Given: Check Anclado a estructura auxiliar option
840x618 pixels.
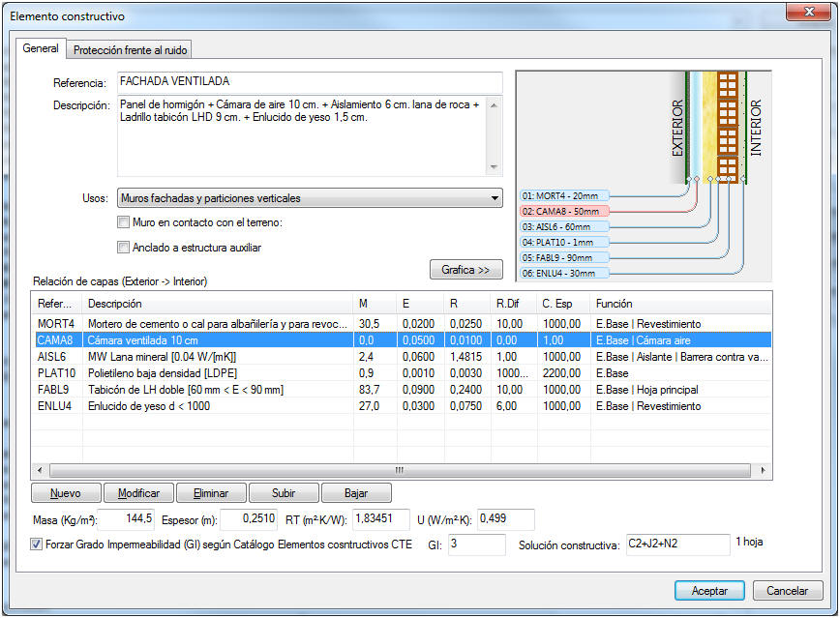Looking at the screenshot, I should (x=123, y=247).
